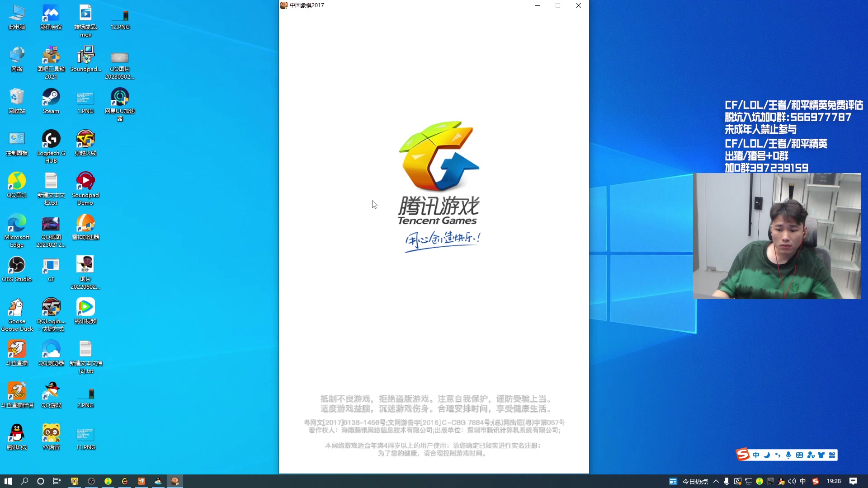Launch Steam from desktop
Screen dimensions: 868x488
(x=51, y=101)
